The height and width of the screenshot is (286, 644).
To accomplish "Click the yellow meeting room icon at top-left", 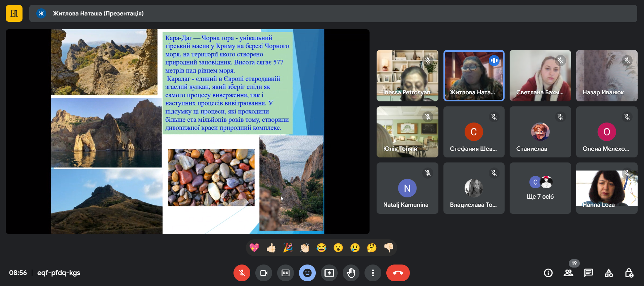I will point(14,13).
